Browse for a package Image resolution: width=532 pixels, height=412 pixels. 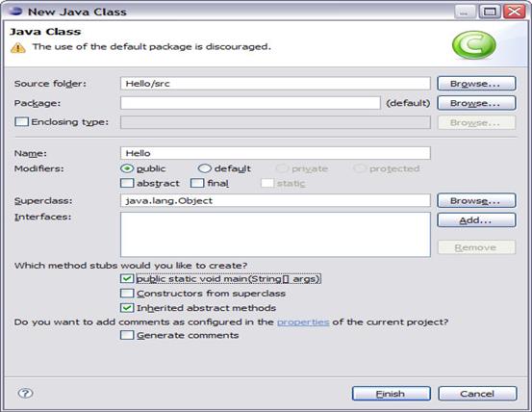pyautogui.click(x=476, y=103)
